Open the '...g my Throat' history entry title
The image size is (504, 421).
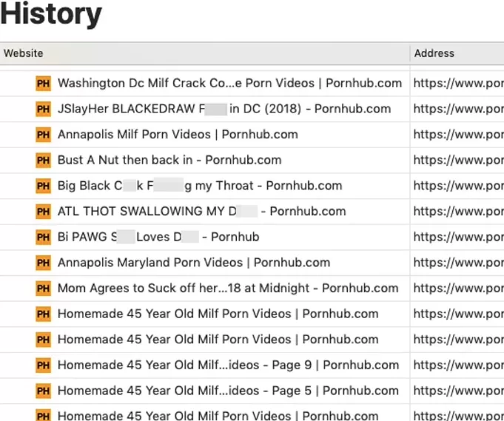pos(200,186)
